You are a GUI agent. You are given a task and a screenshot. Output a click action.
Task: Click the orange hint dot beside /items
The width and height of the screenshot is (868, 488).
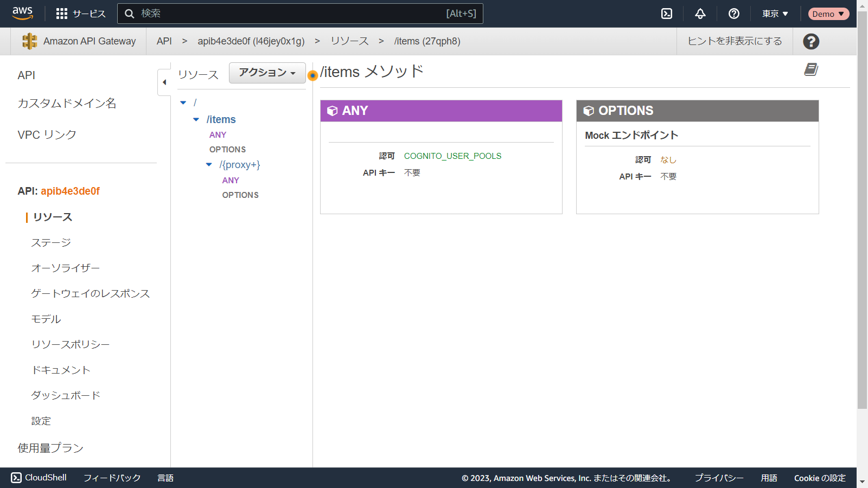[x=312, y=76]
